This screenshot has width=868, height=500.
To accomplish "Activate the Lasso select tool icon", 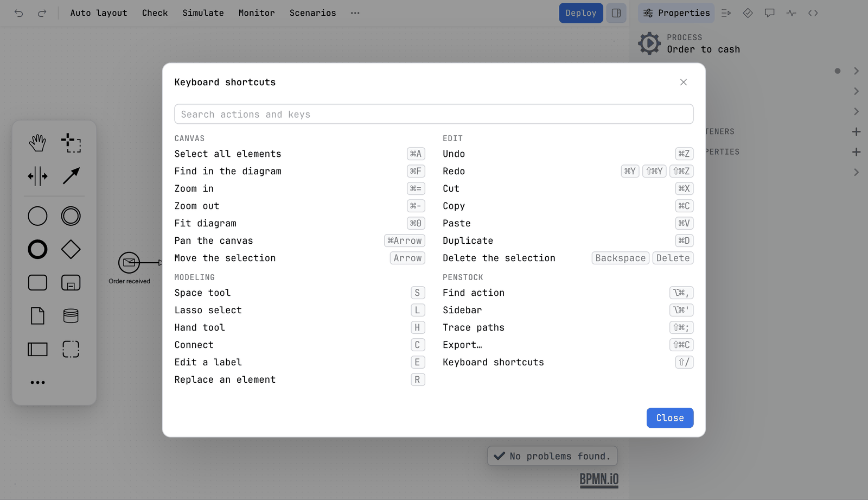I will tap(71, 143).
